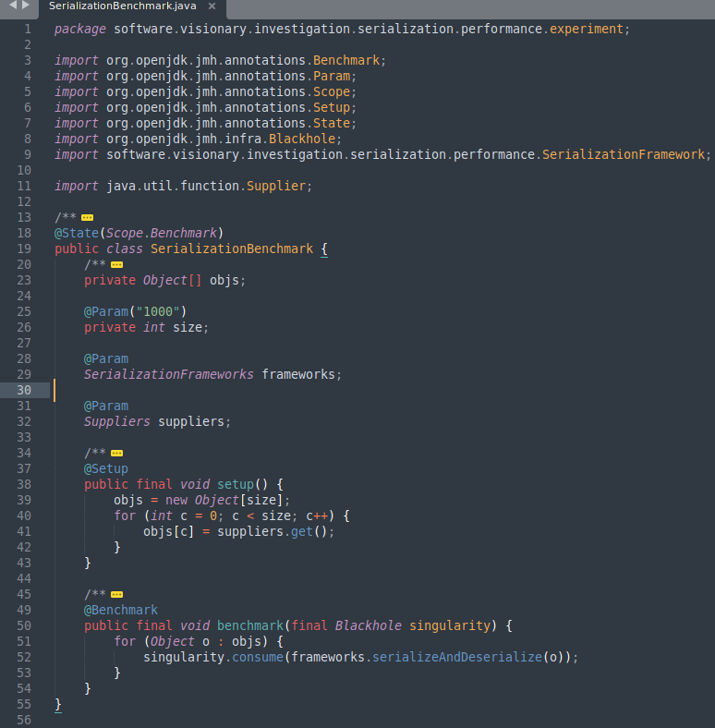Go to previous tab with left arrow
The height and width of the screenshot is (728, 715).
[x=13, y=6]
